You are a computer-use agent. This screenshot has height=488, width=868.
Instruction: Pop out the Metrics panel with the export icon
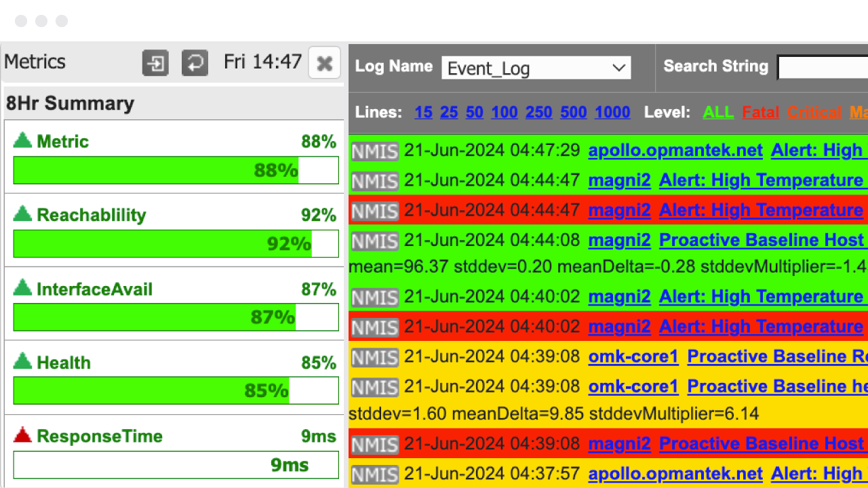click(155, 62)
